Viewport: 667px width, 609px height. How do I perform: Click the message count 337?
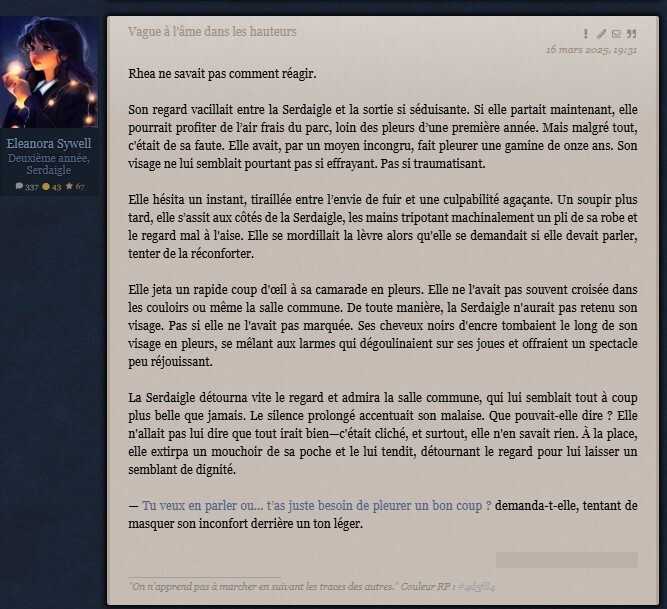point(31,187)
